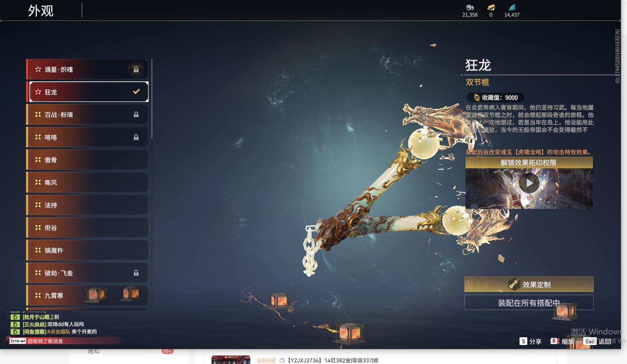
Task: Click the S 分享 share icon in bottom bar
Action: pyautogui.click(x=523, y=342)
